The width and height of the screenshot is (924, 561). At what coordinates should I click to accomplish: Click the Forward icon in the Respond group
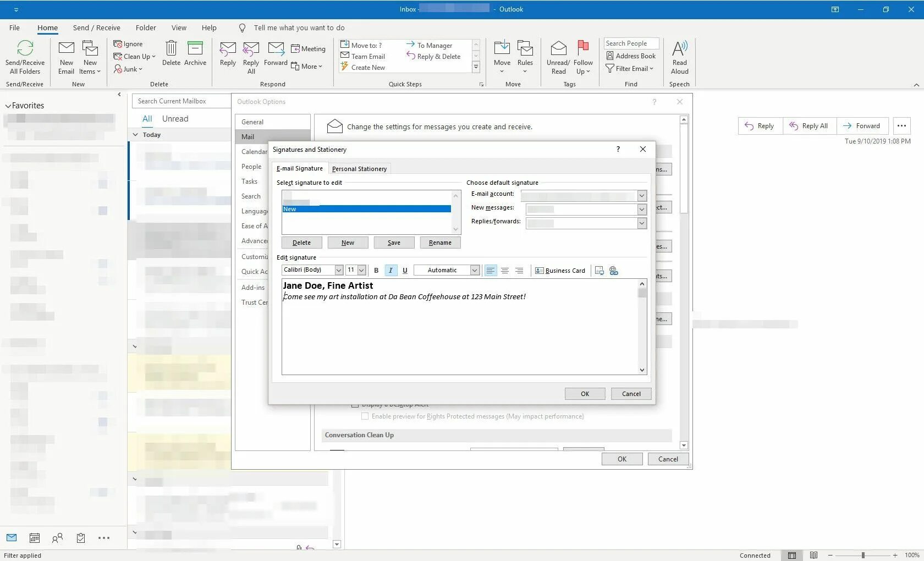[276, 48]
